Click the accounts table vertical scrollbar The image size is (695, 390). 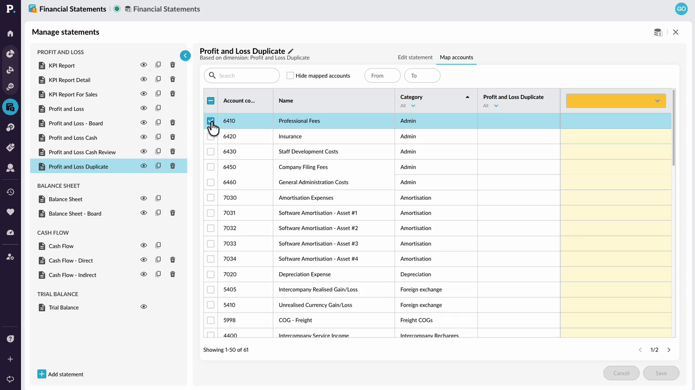pyautogui.click(x=674, y=128)
